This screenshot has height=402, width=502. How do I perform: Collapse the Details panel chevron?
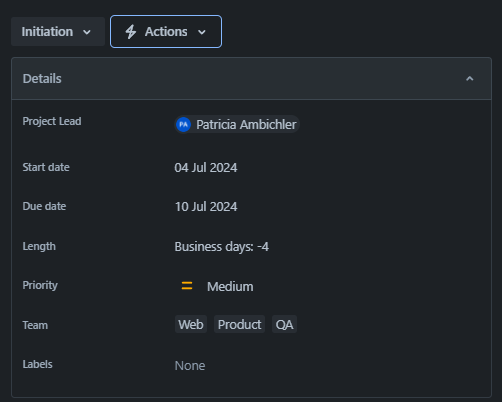(x=469, y=79)
